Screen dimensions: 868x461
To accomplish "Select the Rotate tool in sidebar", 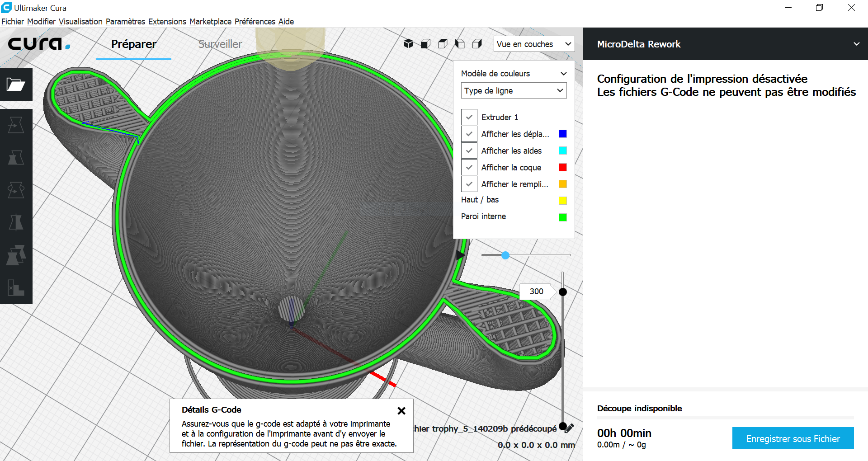I will (x=16, y=190).
